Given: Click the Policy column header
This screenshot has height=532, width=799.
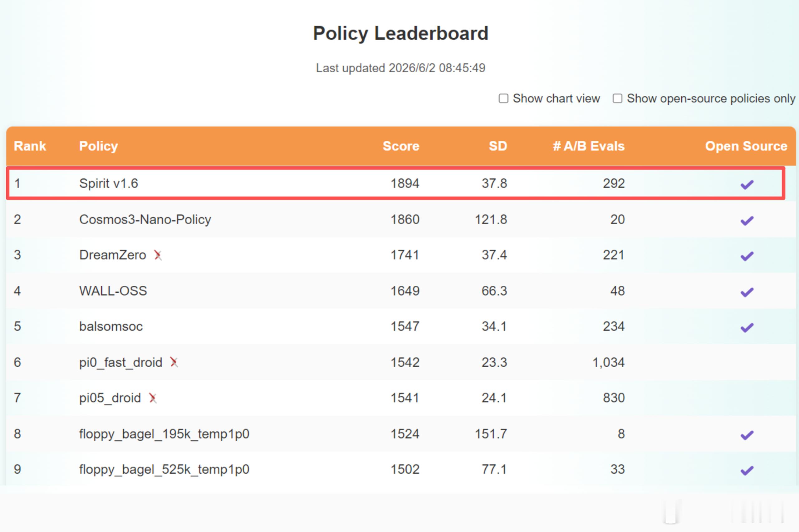Looking at the screenshot, I should click(x=99, y=146).
